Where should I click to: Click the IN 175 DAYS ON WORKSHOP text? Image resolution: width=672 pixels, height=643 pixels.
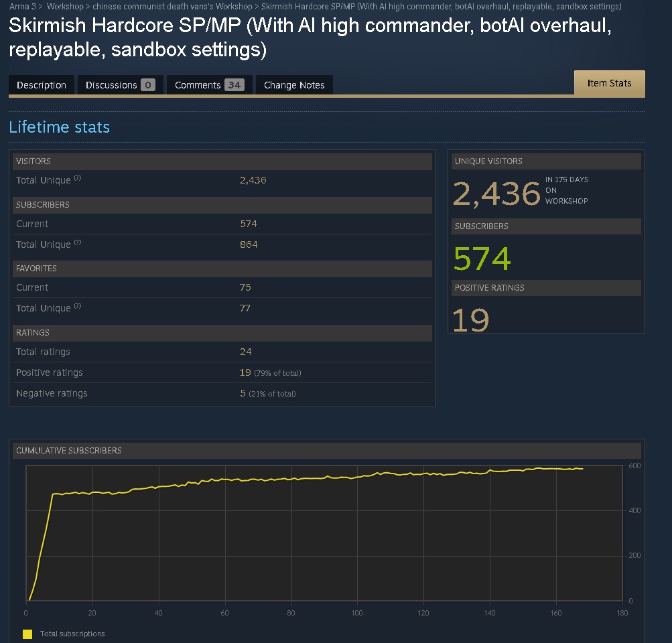pos(567,190)
